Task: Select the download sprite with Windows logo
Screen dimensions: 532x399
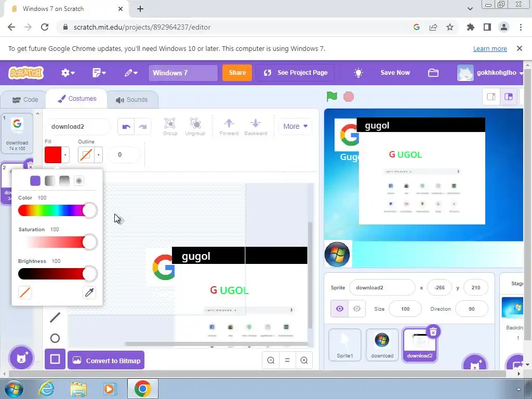Action: click(x=382, y=345)
